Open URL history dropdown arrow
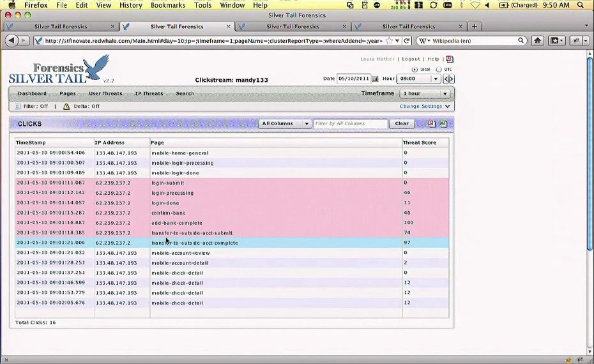 tap(397, 40)
